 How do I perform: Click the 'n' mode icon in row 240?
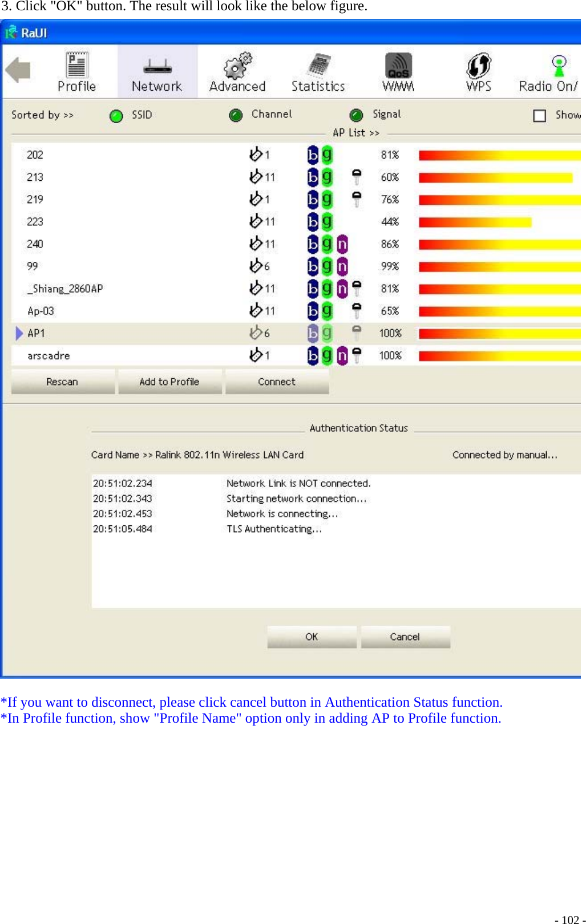[x=342, y=244]
